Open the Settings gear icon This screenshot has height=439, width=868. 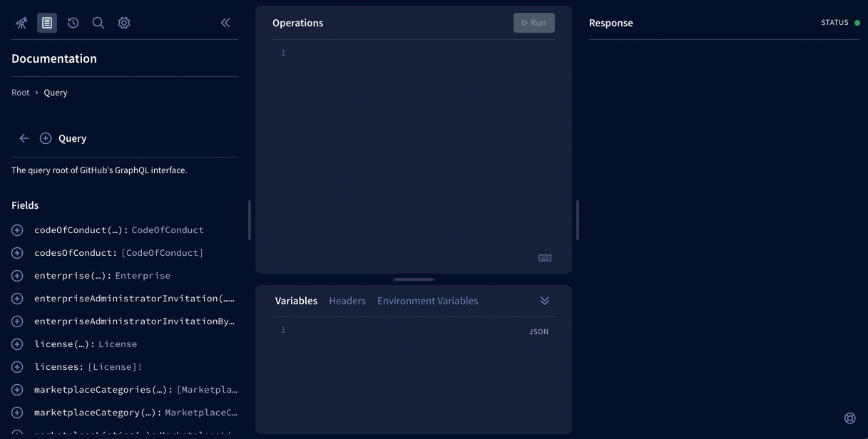coord(124,23)
